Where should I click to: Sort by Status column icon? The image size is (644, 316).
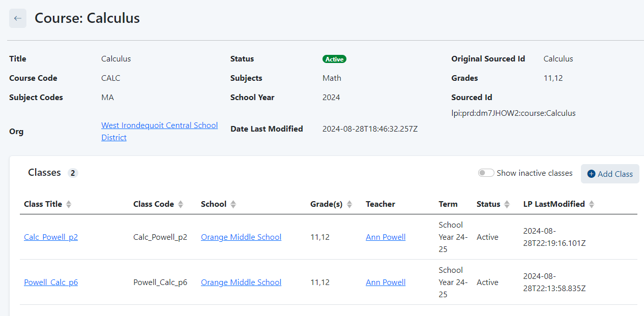pyautogui.click(x=507, y=204)
